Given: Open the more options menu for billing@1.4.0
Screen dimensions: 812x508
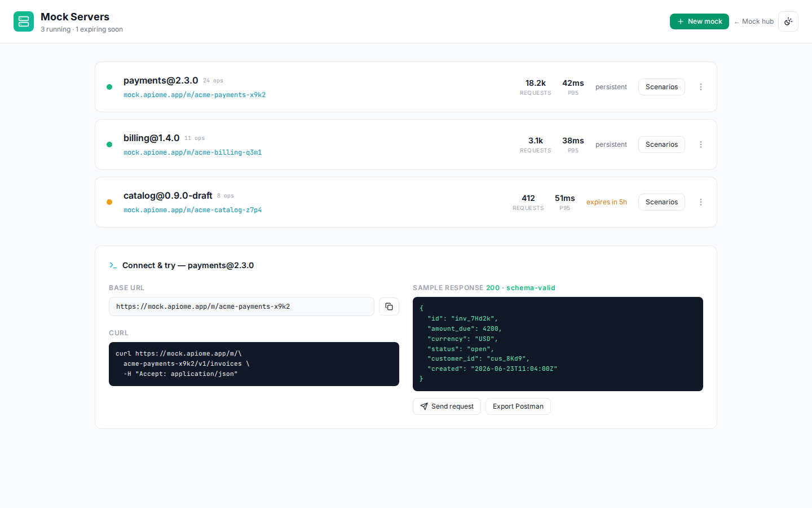Looking at the screenshot, I should tap(701, 144).
